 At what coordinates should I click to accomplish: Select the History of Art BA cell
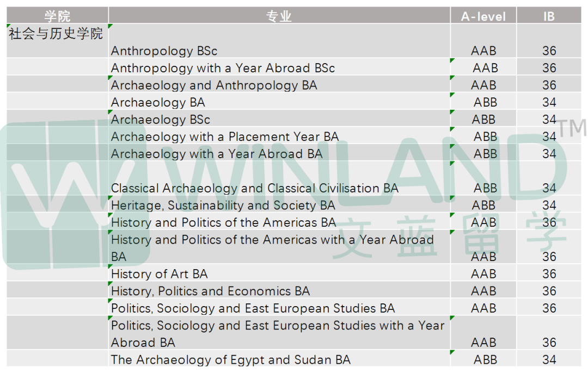click(x=279, y=272)
